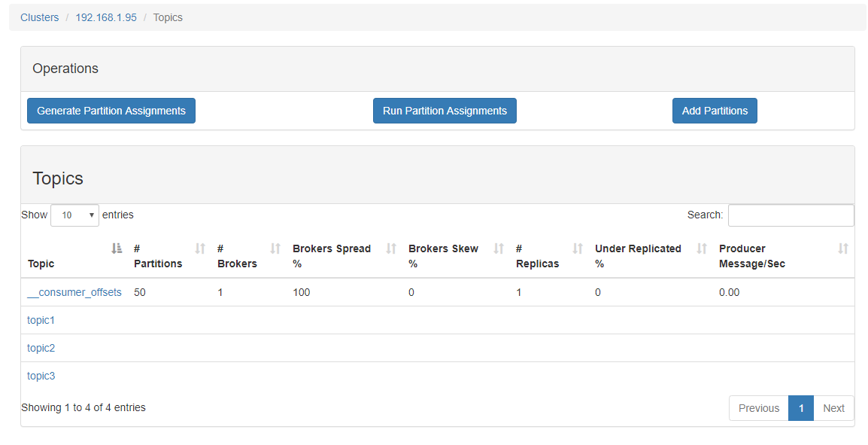Open the topic1 link
The image size is (868, 445).
(x=41, y=320)
